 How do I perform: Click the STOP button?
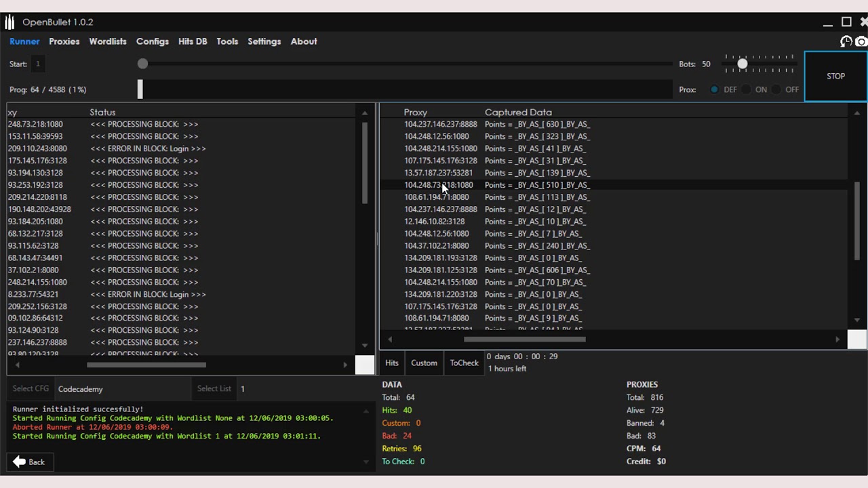coord(835,76)
